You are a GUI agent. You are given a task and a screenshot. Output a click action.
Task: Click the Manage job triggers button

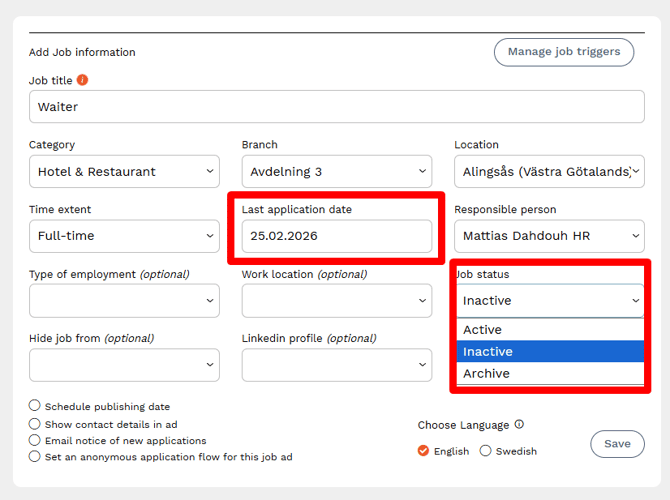(564, 52)
